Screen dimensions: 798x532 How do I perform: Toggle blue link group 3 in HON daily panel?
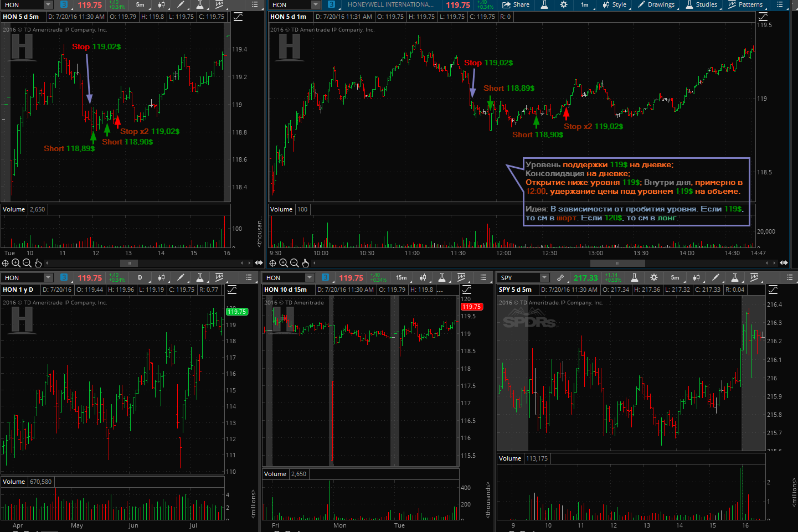point(64,277)
